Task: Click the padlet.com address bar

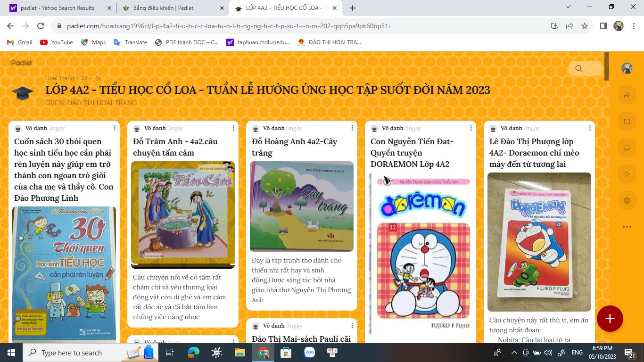Action: [302, 26]
